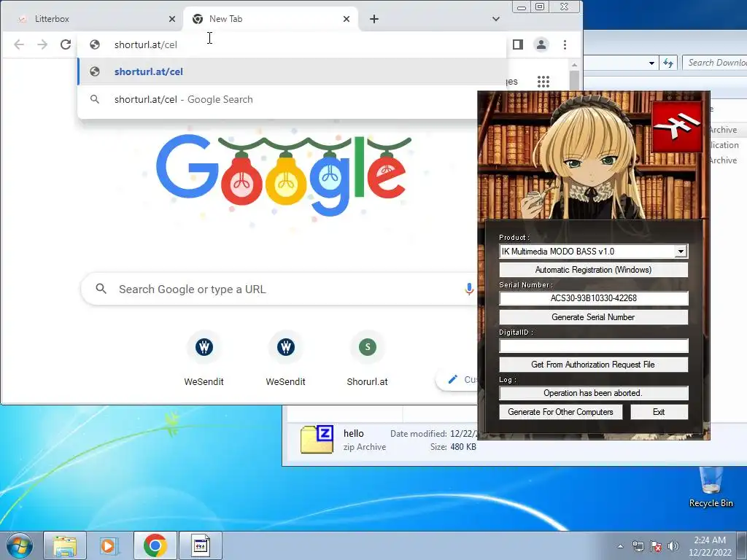Open keygen taskbar icon
This screenshot has height=560, width=747.
(x=201, y=545)
